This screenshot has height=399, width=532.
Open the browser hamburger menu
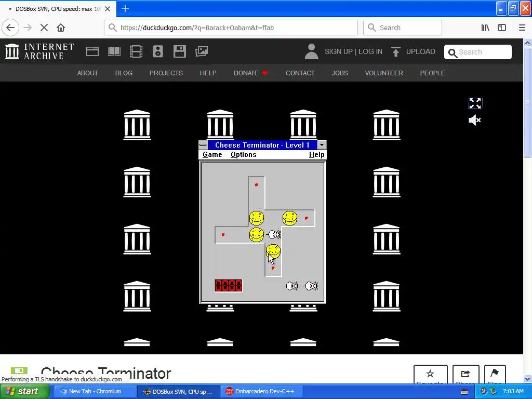pyautogui.click(x=522, y=28)
